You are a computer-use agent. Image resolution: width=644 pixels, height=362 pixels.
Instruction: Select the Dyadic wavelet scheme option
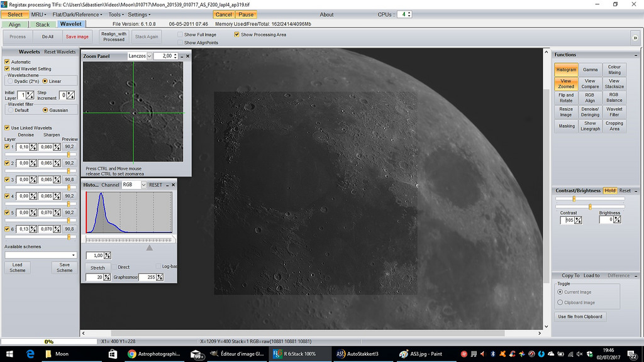tap(9, 81)
